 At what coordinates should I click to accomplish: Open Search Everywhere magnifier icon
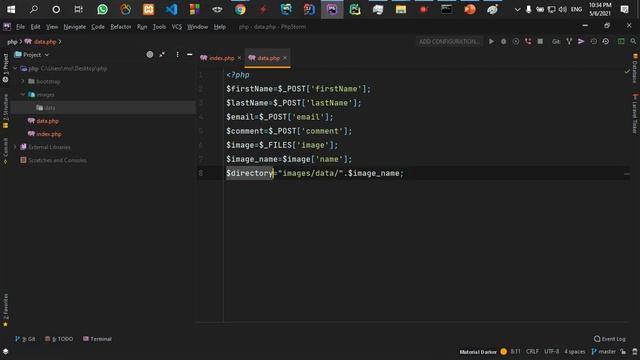click(633, 41)
